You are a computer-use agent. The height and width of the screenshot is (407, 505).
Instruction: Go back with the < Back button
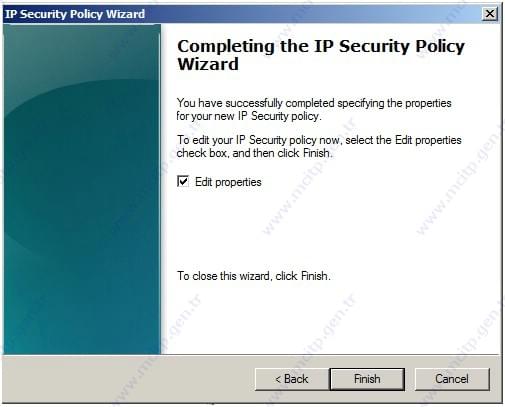[292, 379]
